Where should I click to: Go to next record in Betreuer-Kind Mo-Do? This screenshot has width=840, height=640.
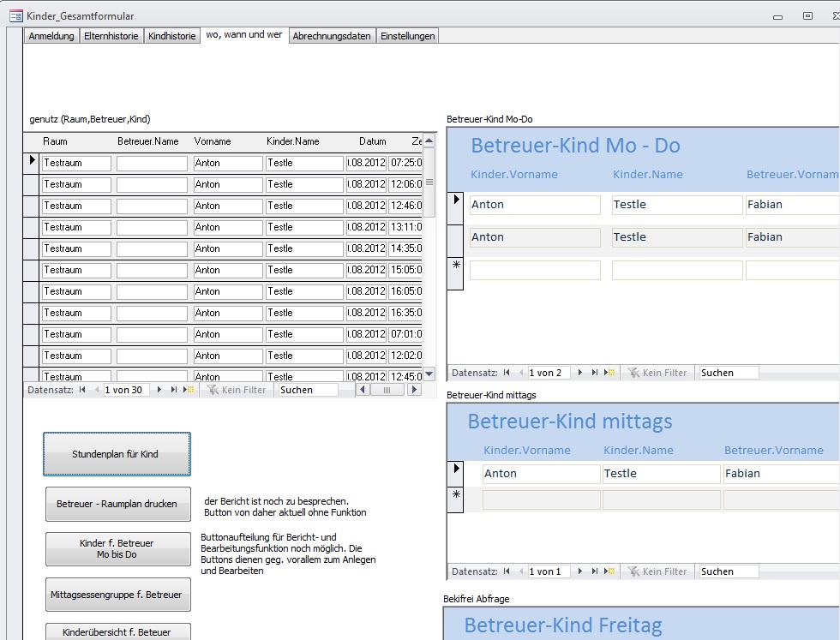pos(581,373)
